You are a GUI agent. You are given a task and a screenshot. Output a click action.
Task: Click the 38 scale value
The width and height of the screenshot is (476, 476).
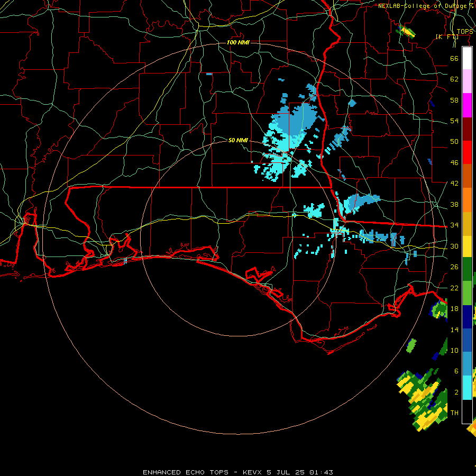click(454, 204)
